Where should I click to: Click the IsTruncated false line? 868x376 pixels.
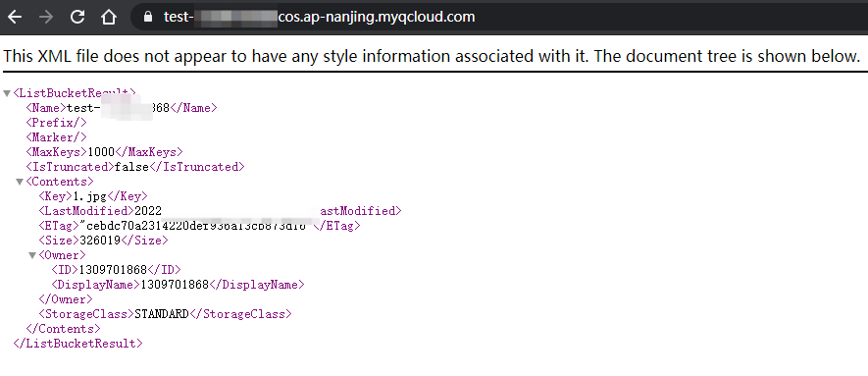point(135,167)
